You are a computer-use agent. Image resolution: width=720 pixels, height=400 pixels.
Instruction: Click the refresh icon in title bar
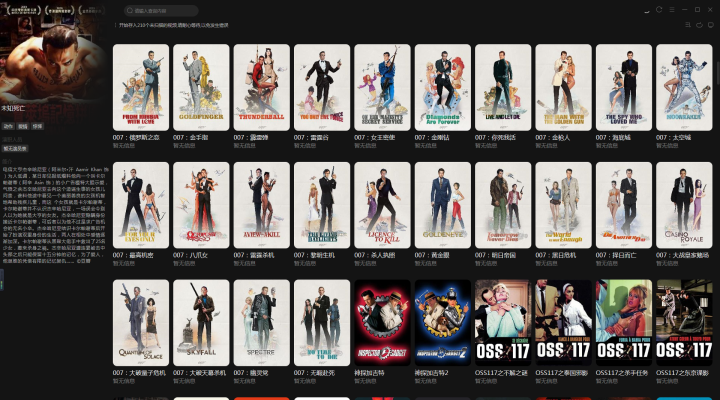tap(659, 10)
